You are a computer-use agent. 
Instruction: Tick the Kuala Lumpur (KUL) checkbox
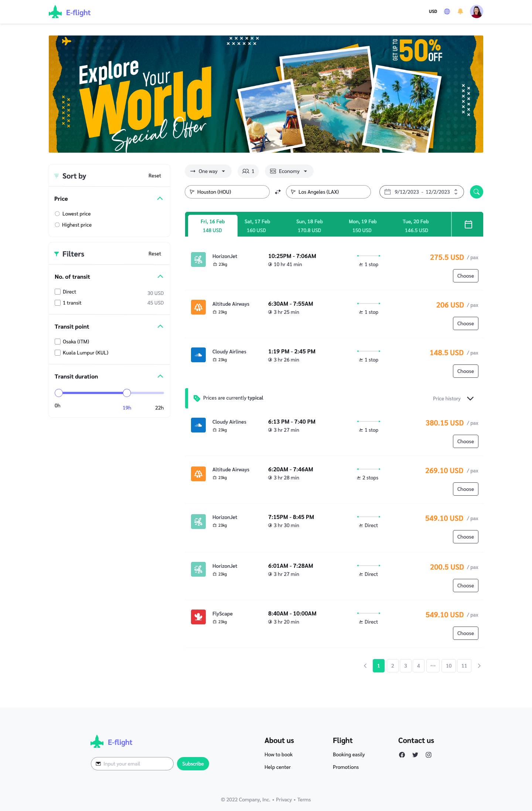(x=58, y=353)
